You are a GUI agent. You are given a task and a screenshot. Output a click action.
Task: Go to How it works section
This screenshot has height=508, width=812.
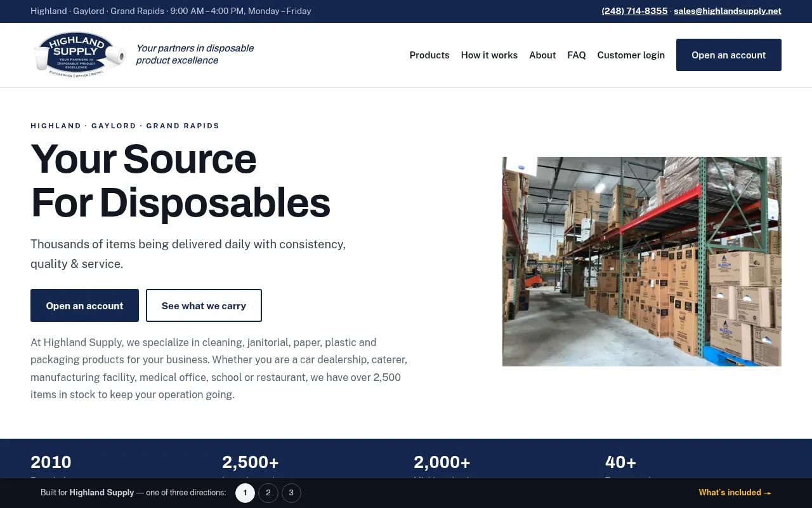489,55
